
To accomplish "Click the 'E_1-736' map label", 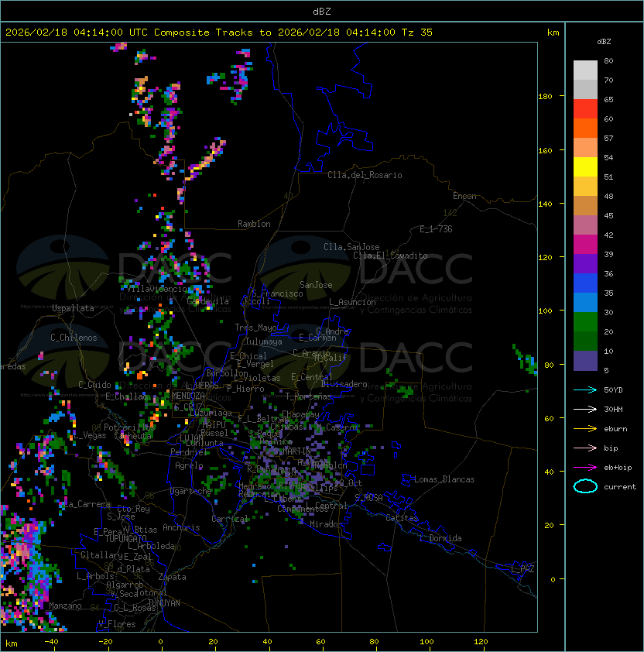I will (x=436, y=229).
